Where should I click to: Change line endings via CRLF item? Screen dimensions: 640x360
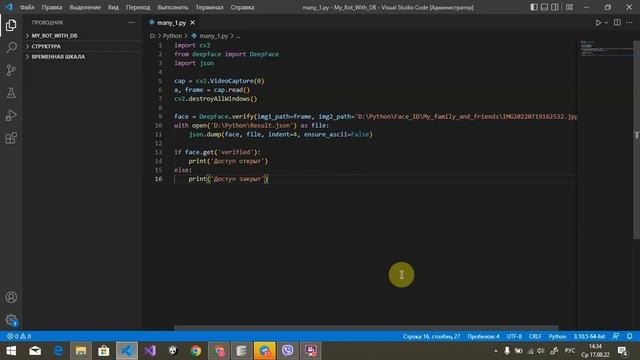[535, 336]
